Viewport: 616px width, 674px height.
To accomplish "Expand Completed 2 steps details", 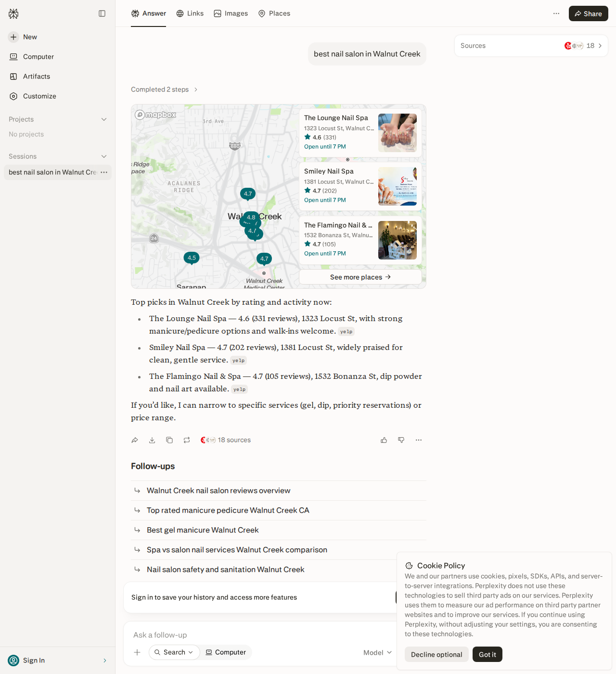I will point(165,90).
